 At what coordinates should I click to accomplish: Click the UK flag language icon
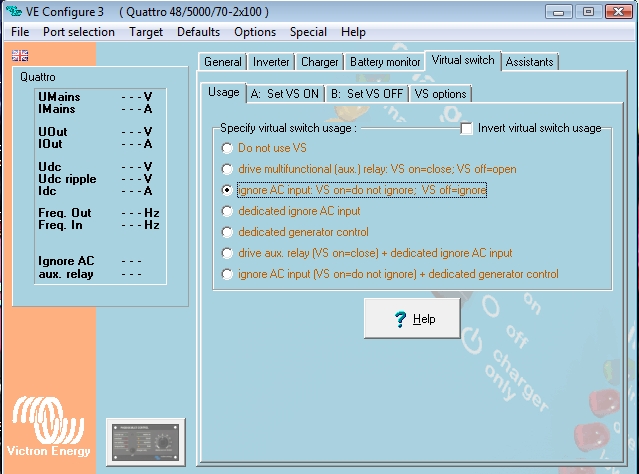tap(20, 55)
